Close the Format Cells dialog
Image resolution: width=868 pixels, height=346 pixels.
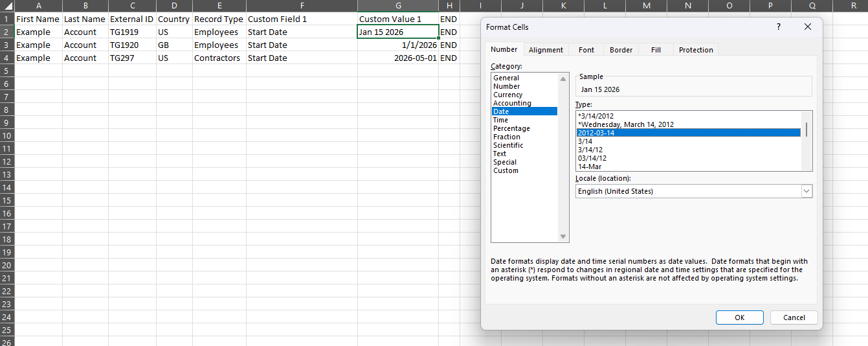(x=807, y=27)
